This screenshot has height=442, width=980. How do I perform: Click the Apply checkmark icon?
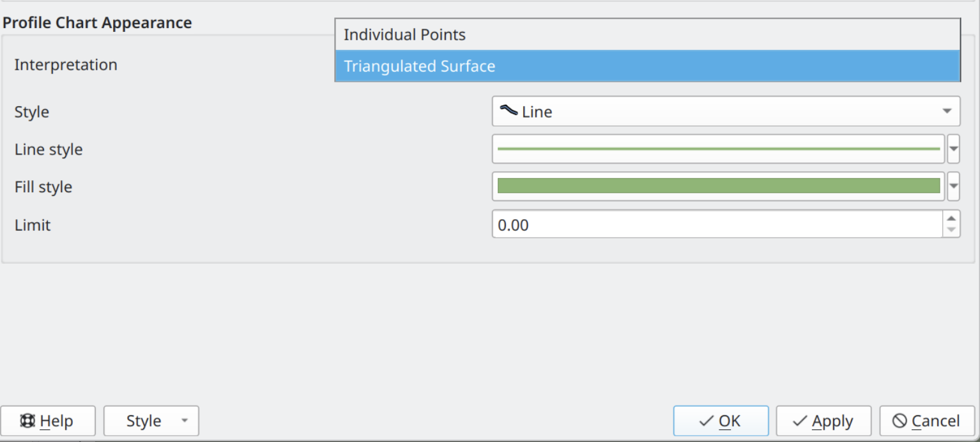pyautogui.click(x=799, y=421)
